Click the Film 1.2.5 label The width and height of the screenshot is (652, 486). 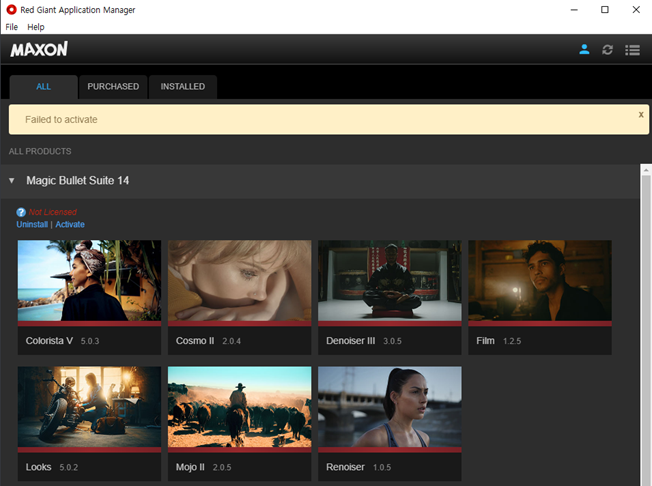point(498,341)
